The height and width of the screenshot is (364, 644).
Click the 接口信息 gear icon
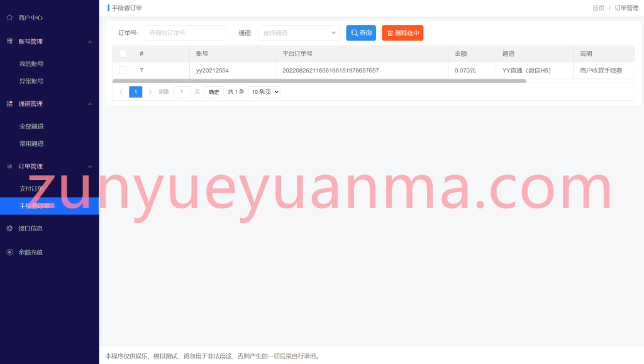point(9,228)
